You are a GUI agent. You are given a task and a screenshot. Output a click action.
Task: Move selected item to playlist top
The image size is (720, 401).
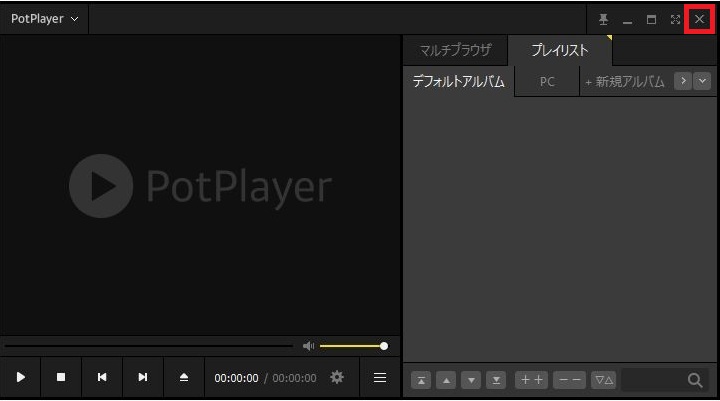click(x=422, y=380)
